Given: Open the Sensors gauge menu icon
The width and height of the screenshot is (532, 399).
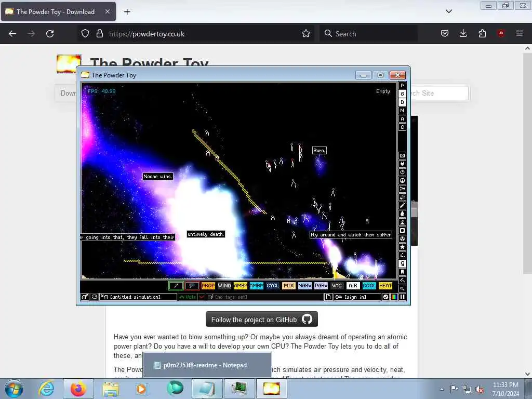Looking at the screenshot, I should coord(402,180).
